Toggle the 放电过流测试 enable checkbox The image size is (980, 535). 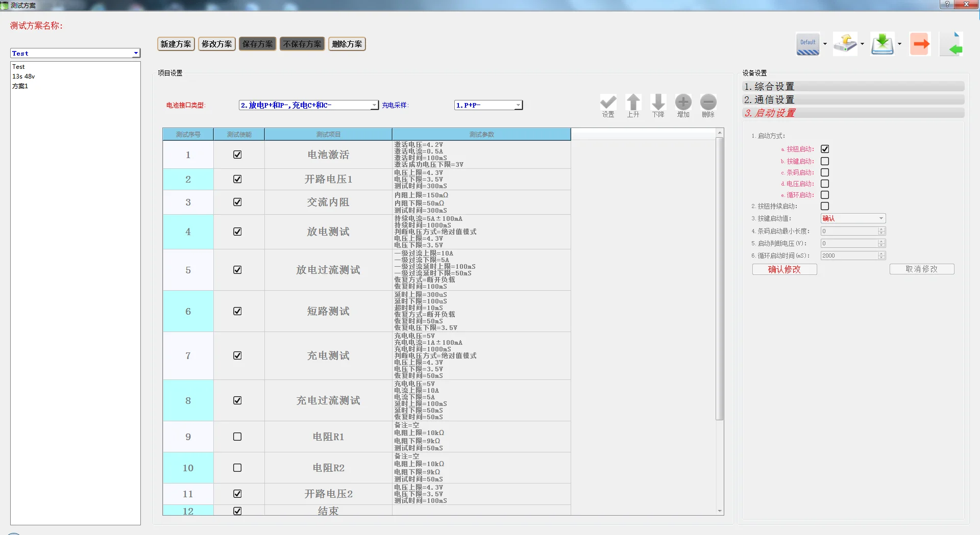[237, 270]
